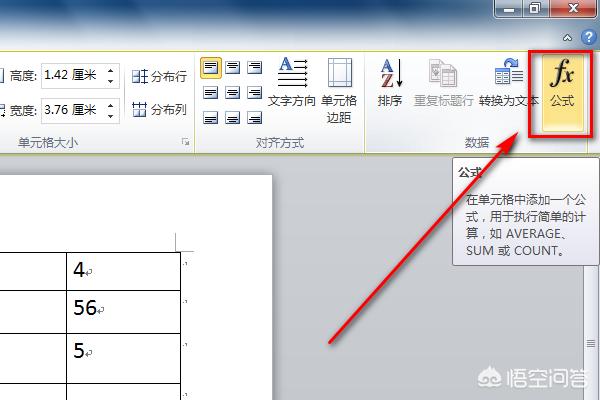Align cell text center
Screen dimensions: 600x400
pos(232,93)
